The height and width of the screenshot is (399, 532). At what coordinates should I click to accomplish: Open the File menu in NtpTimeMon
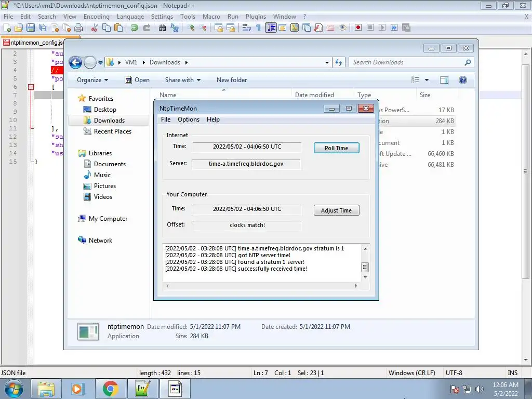166,119
